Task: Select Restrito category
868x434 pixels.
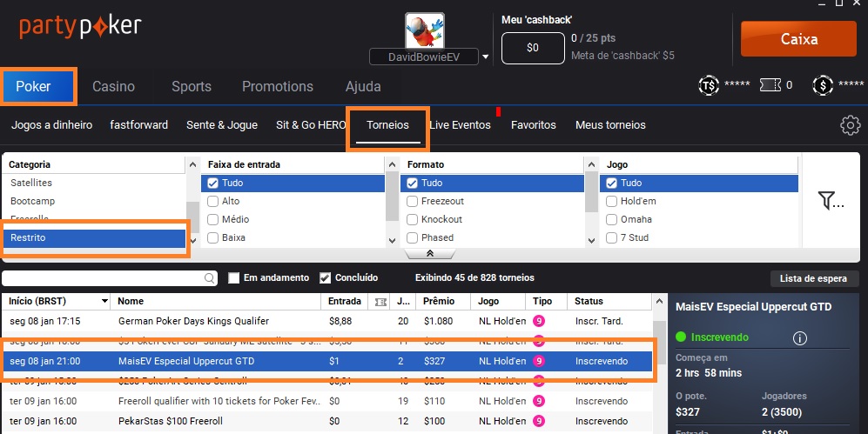Action: (x=94, y=237)
